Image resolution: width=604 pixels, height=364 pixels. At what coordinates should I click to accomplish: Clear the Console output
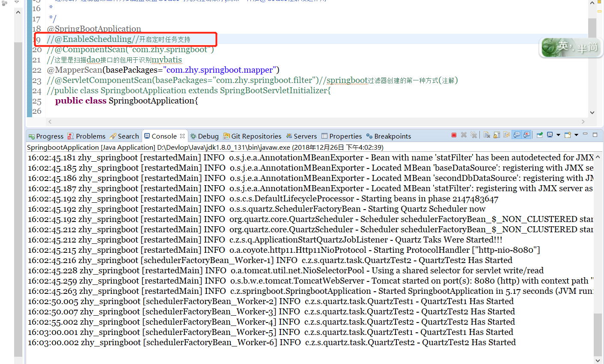point(485,135)
